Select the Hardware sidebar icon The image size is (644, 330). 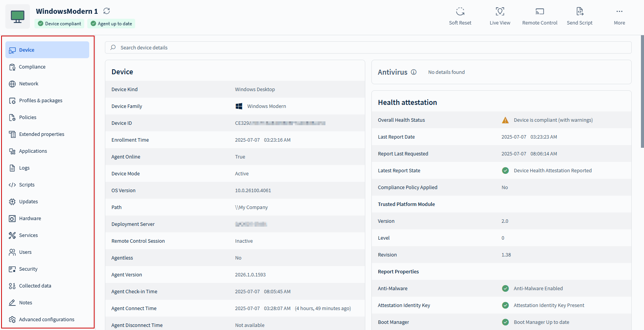[12, 219]
